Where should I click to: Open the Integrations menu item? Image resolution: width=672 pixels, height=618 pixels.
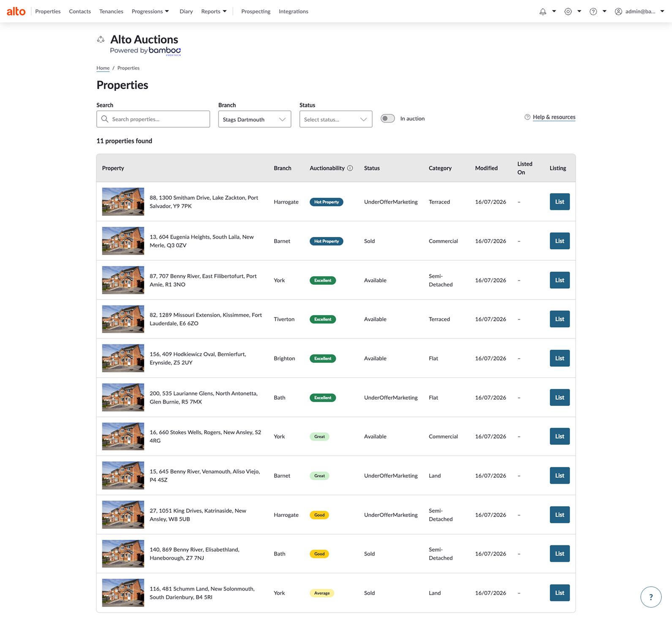pos(294,11)
